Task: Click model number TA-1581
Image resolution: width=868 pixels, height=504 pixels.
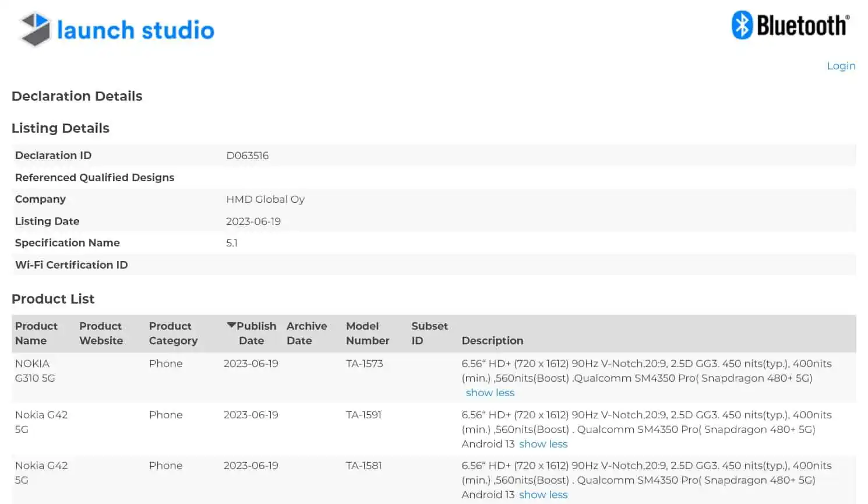Action: (x=364, y=466)
